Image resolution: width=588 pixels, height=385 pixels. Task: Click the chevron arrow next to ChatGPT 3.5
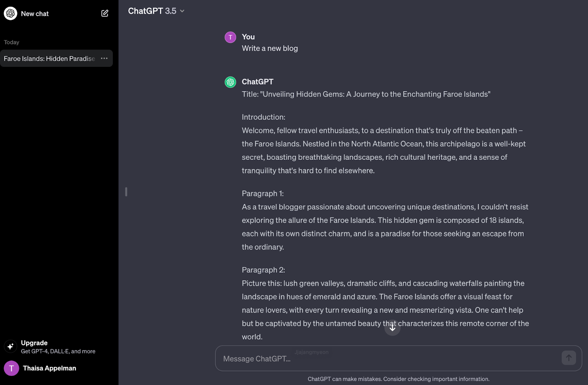(182, 11)
